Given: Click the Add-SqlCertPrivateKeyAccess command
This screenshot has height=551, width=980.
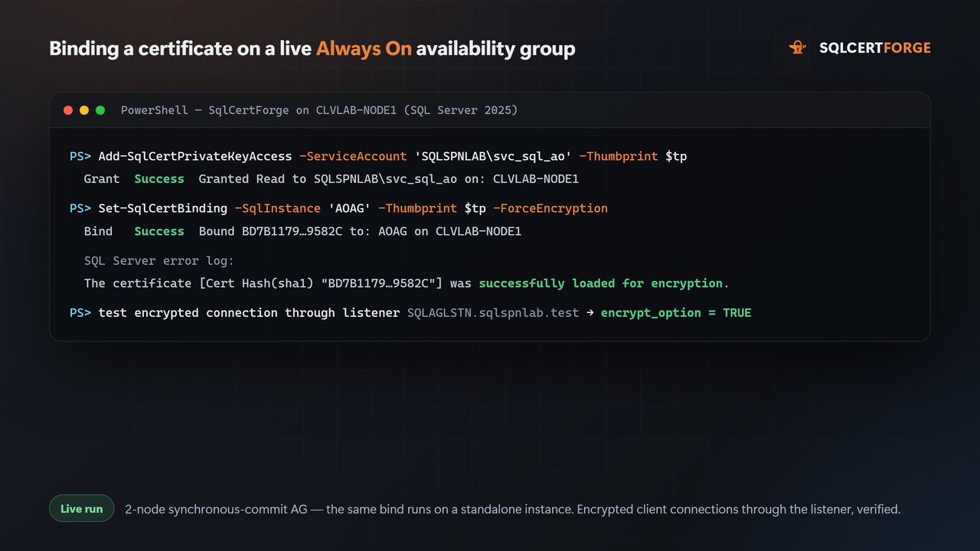Looking at the screenshot, I should [x=195, y=156].
